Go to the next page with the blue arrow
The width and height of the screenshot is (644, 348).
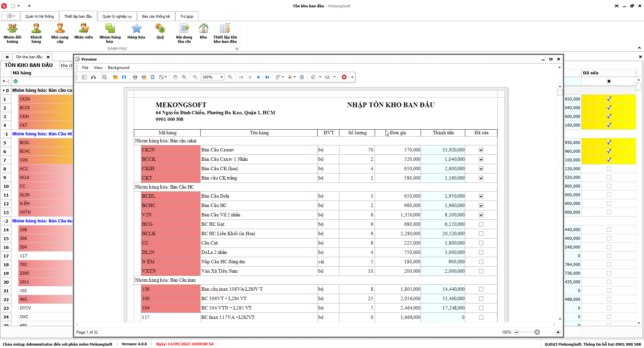point(259,77)
